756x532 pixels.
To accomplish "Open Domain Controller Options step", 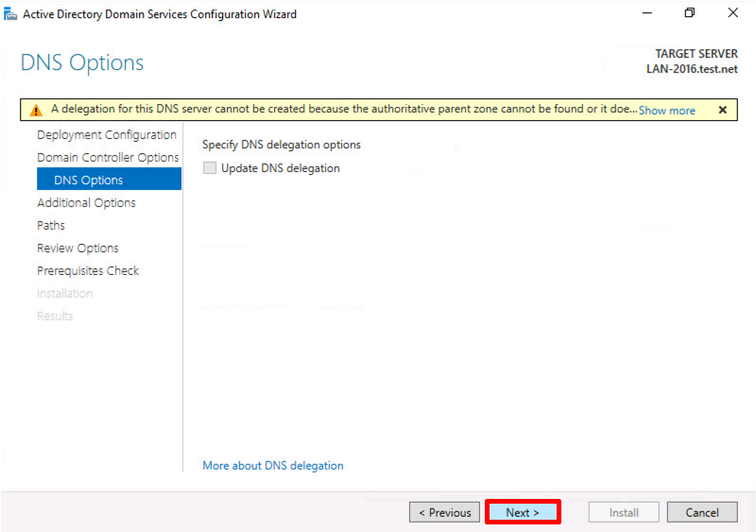I will click(x=108, y=157).
